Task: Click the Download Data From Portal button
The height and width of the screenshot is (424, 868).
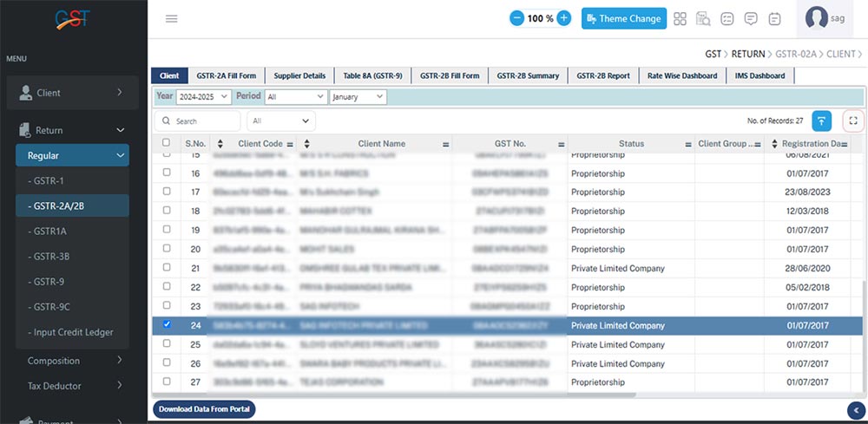Action: (x=205, y=409)
